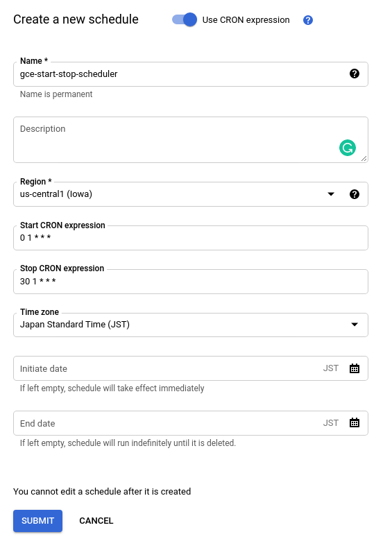Submit the new schedule
The height and width of the screenshot is (557, 392).
tap(37, 521)
